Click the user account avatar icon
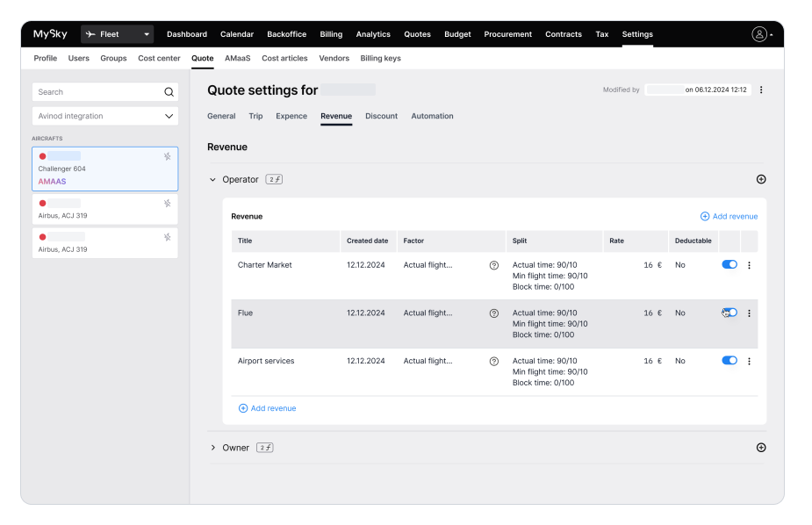Image resolution: width=812 pixels, height=525 pixels. click(x=759, y=34)
